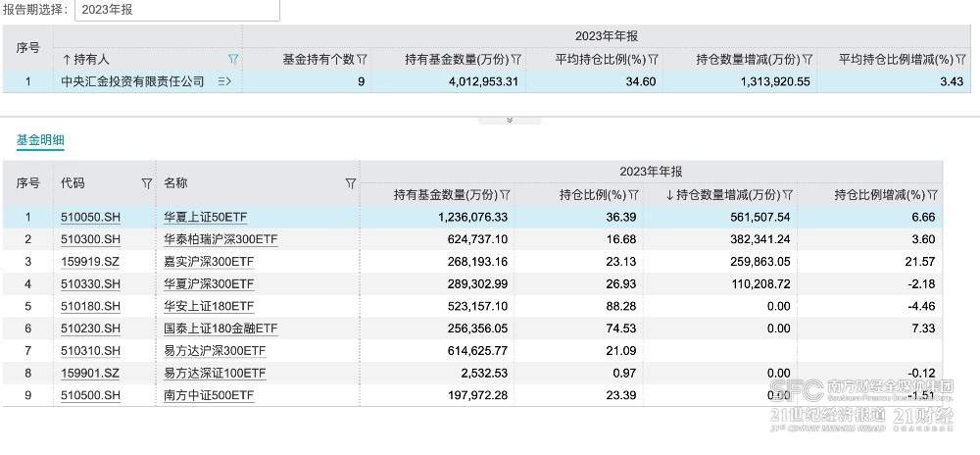Select cell value 614,625.77
This screenshot has width=980, height=455.
[475, 351]
